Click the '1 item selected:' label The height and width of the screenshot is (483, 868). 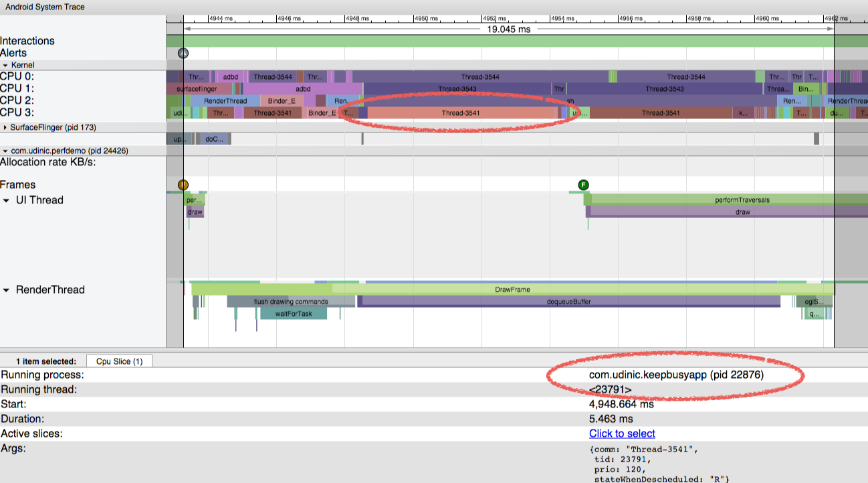(46, 361)
